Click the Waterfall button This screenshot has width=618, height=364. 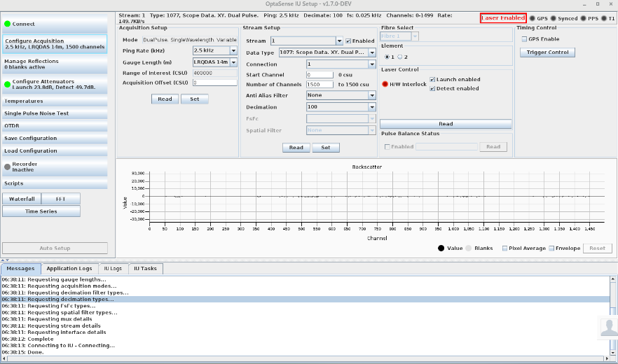[22, 199]
